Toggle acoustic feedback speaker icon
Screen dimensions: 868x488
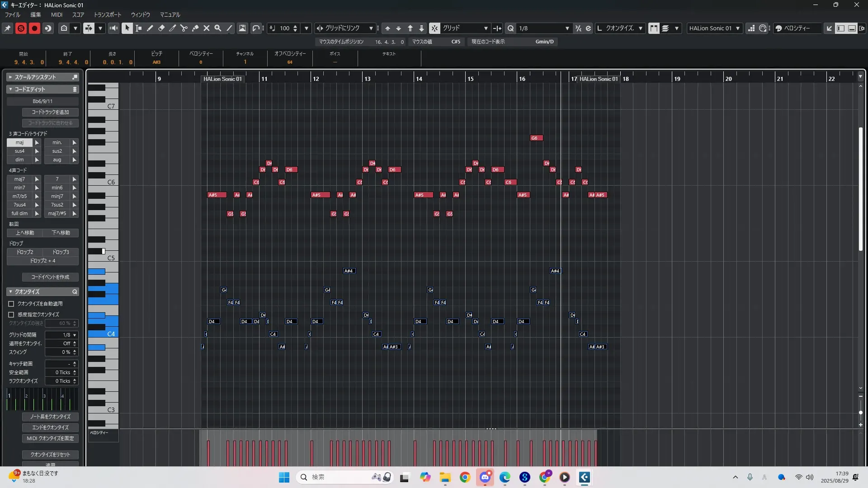113,28
